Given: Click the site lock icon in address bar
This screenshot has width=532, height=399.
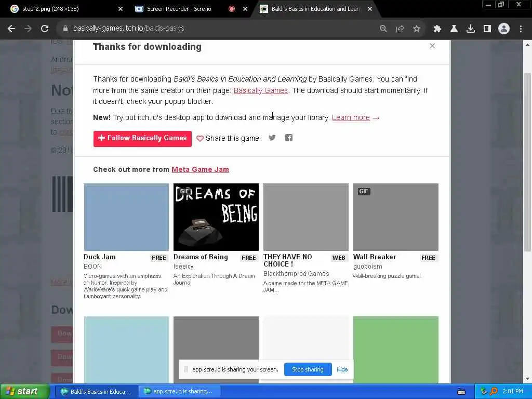Looking at the screenshot, I should (65, 29).
